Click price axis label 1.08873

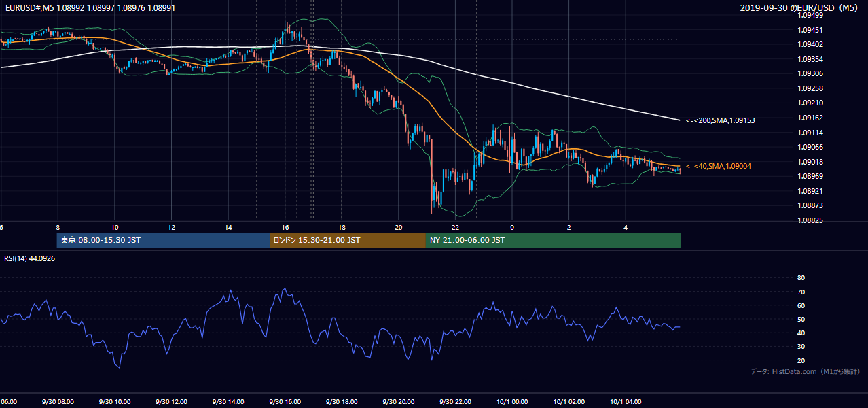(x=810, y=205)
